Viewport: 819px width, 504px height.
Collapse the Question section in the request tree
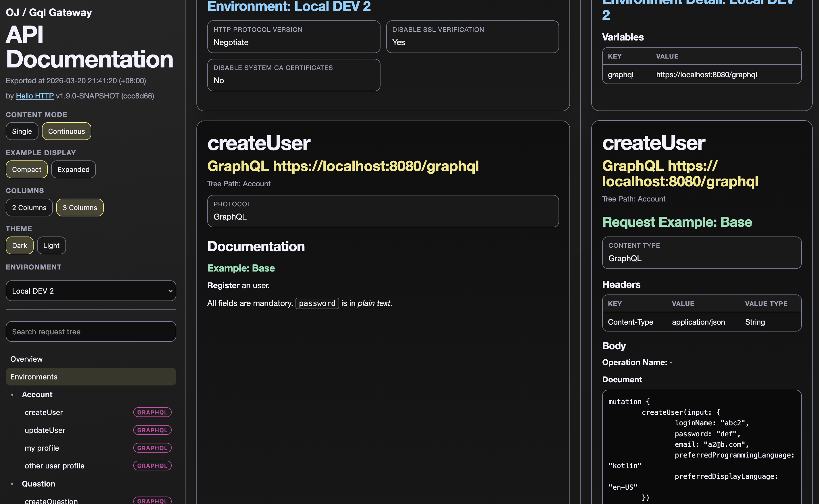(12, 484)
